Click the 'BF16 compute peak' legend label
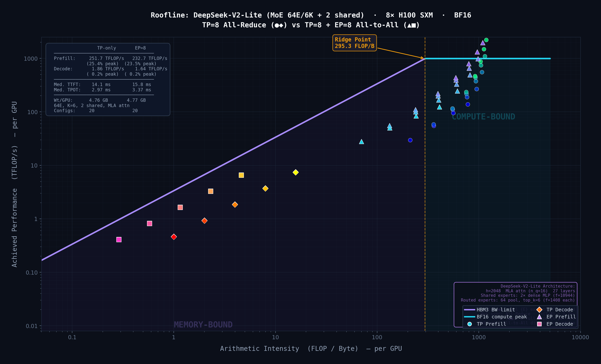 [x=502, y=317]
